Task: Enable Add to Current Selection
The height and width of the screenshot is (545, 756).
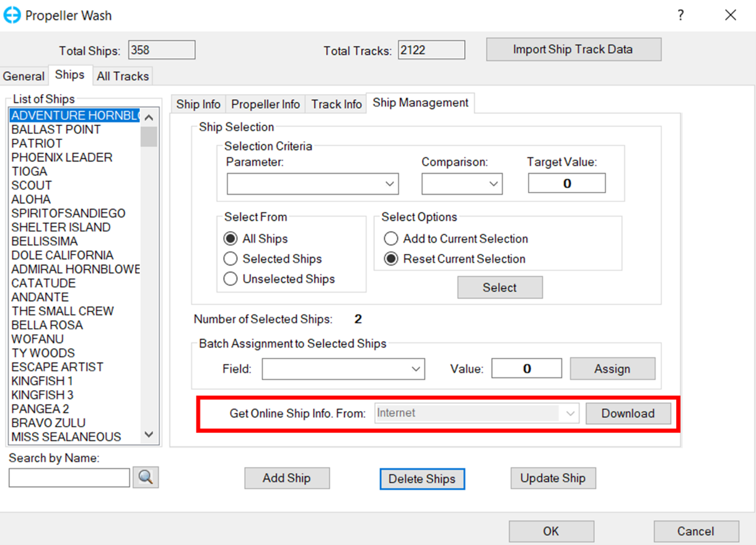Action: point(391,238)
